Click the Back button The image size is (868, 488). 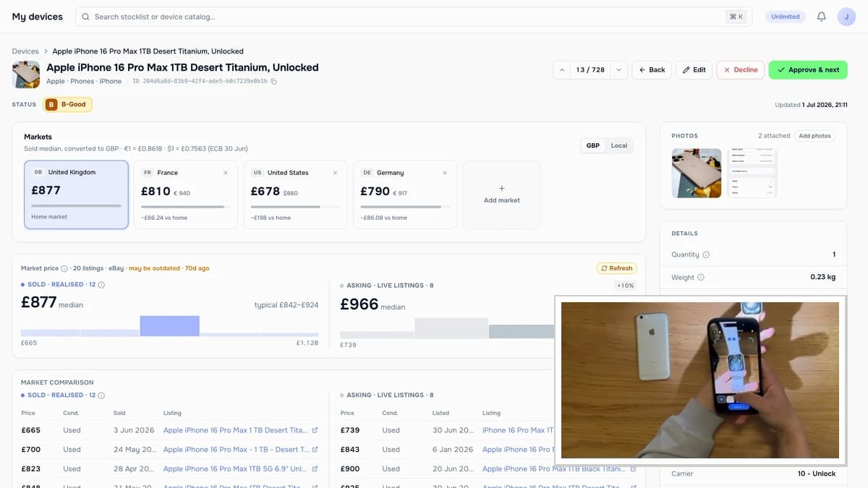pyautogui.click(x=652, y=70)
